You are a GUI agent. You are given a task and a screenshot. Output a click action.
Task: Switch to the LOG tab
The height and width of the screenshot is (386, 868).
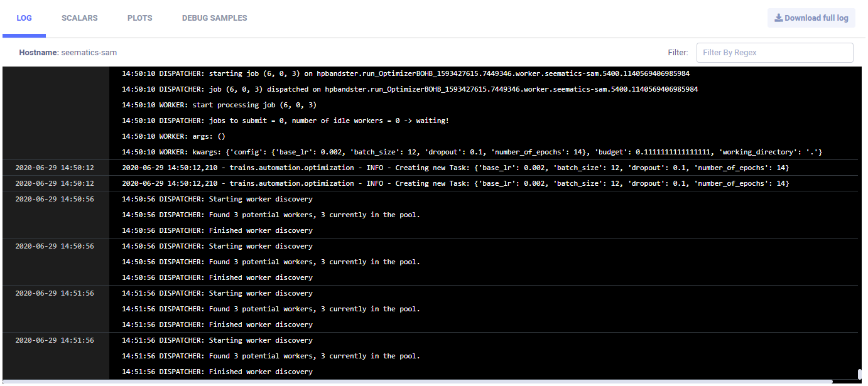24,18
